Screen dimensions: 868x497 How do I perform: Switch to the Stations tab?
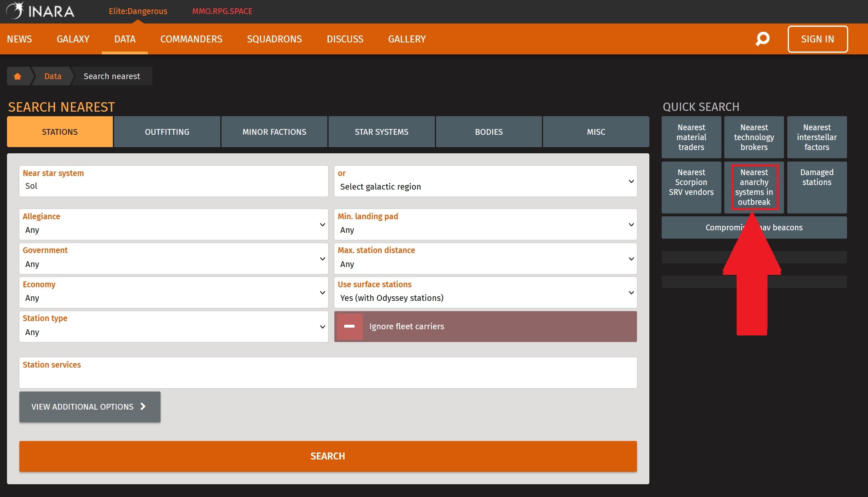point(60,132)
